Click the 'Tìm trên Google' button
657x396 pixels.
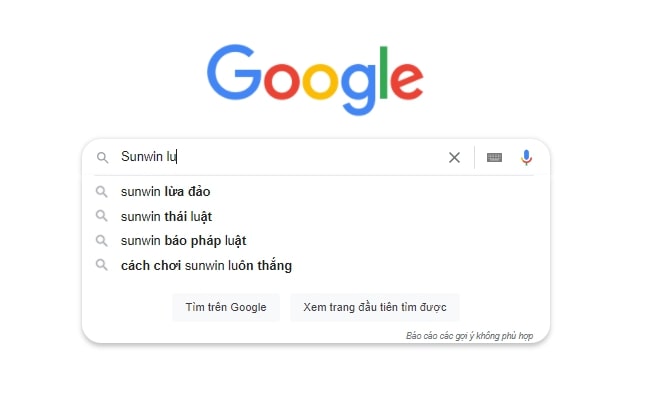tap(226, 307)
